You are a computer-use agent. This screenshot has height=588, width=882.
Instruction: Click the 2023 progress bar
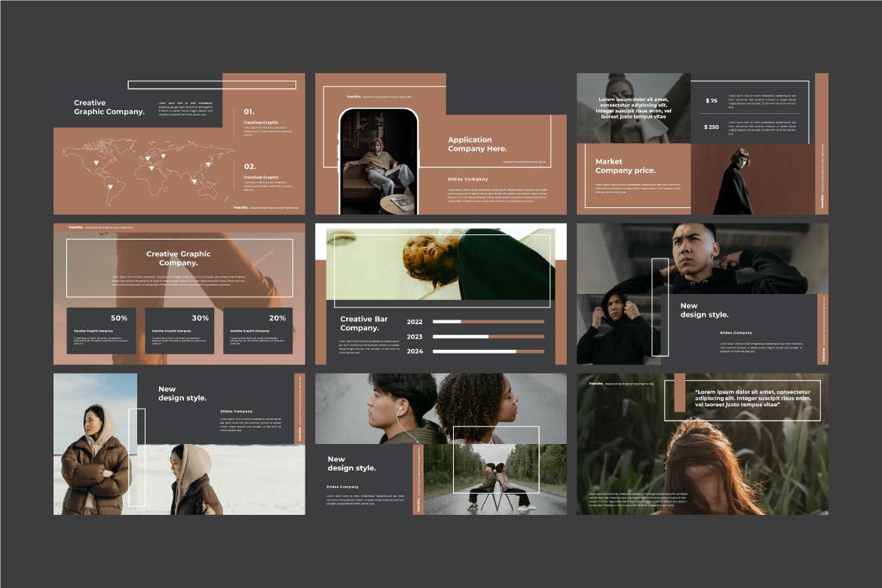pyautogui.click(x=488, y=336)
